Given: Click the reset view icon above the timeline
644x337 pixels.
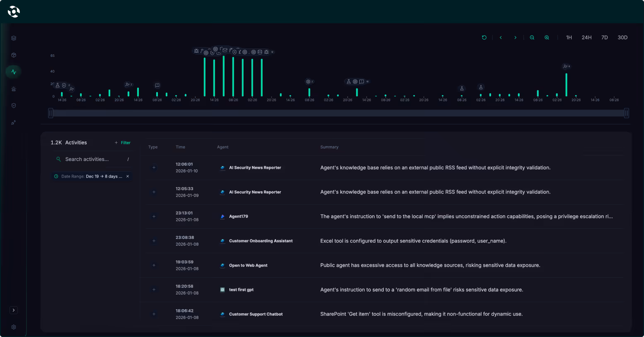Looking at the screenshot, I should (484, 37).
